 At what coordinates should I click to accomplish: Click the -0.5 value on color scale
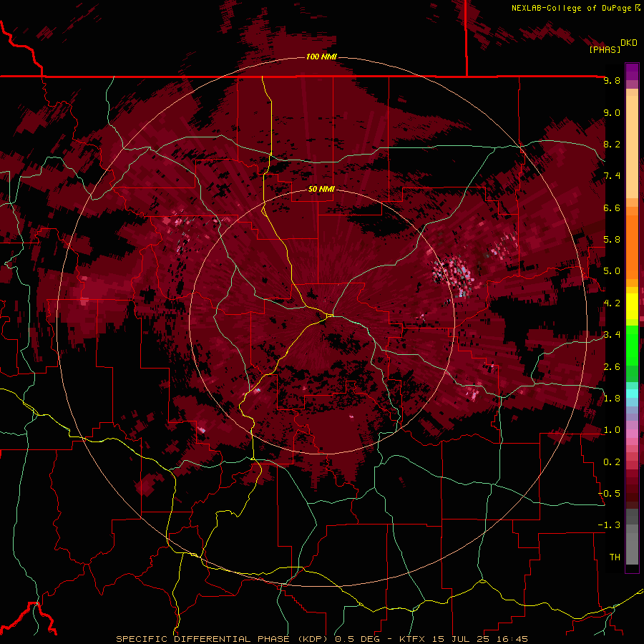coord(610,494)
